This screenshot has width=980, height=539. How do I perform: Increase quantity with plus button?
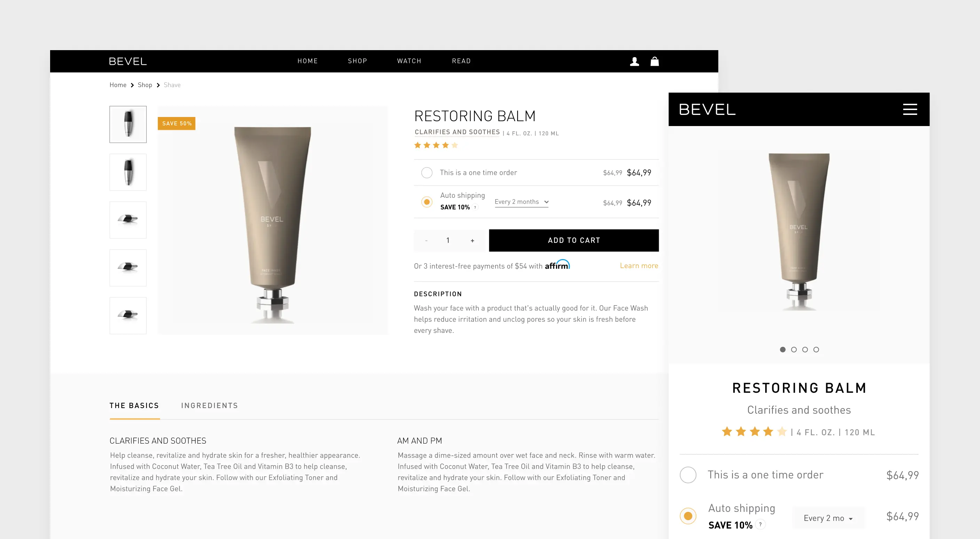[472, 241]
